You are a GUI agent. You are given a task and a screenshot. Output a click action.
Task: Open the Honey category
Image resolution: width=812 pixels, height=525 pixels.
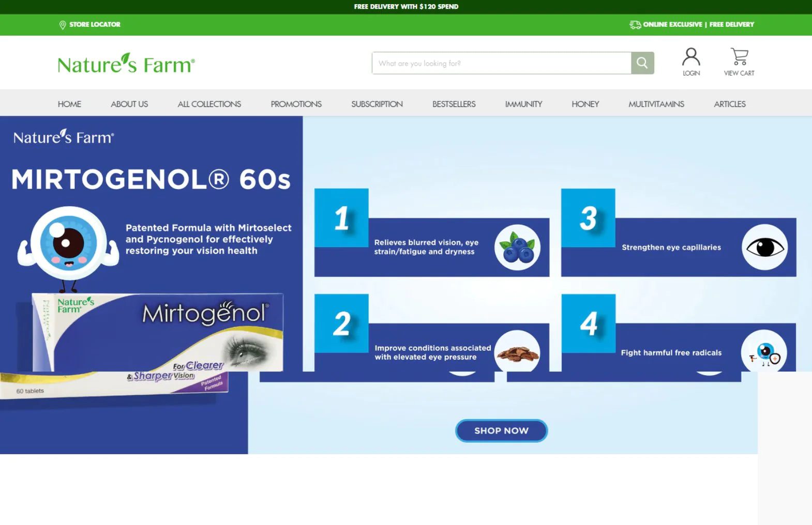point(585,104)
